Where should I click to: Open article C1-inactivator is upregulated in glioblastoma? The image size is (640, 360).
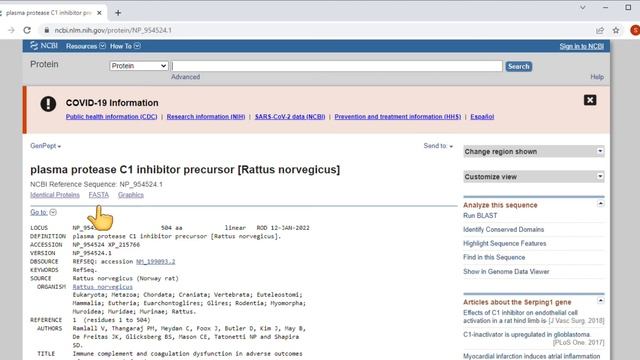click(x=527, y=335)
